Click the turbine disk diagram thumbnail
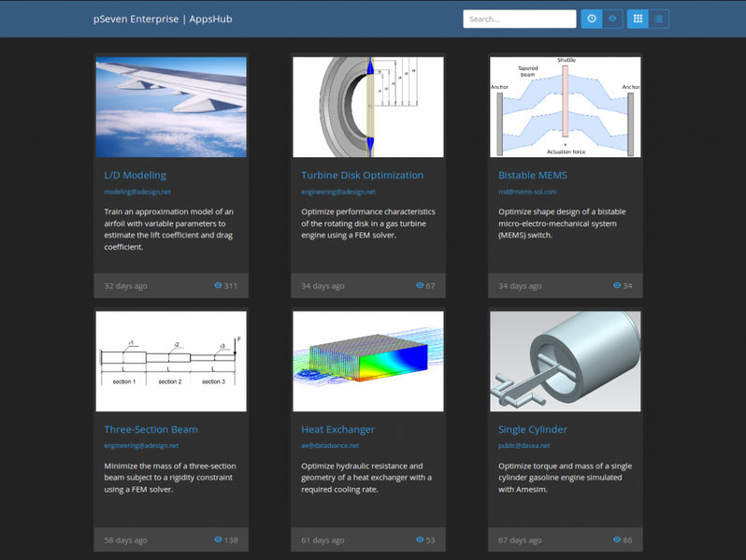This screenshot has height=560, width=746. [x=368, y=107]
